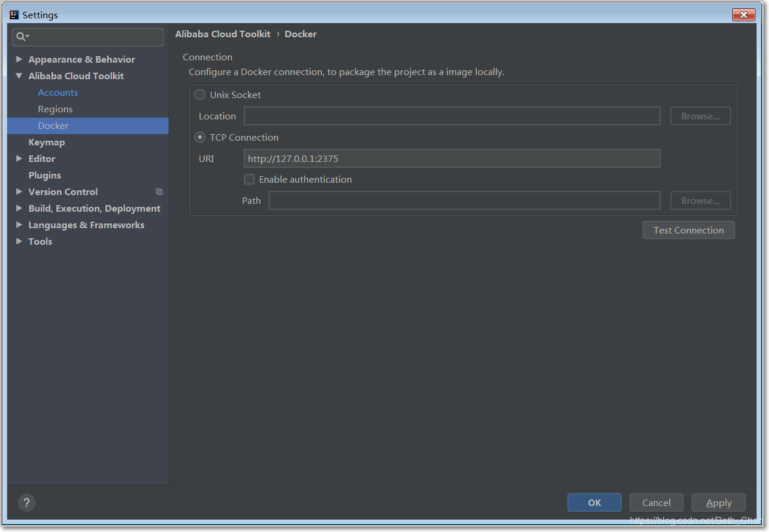
Task: Select the TCP Connection radio button
Action: point(200,137)
